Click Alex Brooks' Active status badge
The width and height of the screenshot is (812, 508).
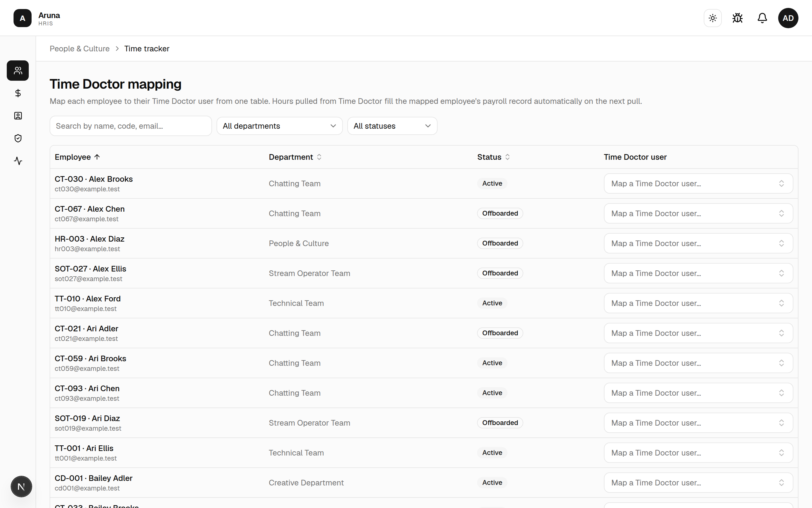(492, 183)
